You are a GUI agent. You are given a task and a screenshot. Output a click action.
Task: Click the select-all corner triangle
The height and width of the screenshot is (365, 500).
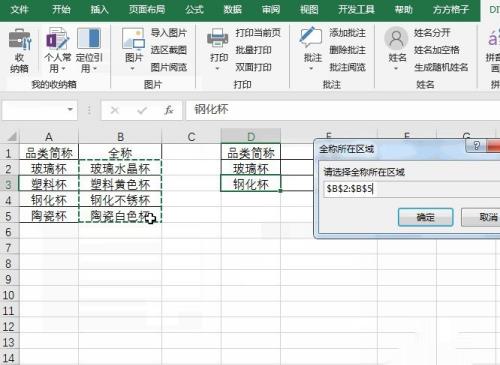[12, 136]
